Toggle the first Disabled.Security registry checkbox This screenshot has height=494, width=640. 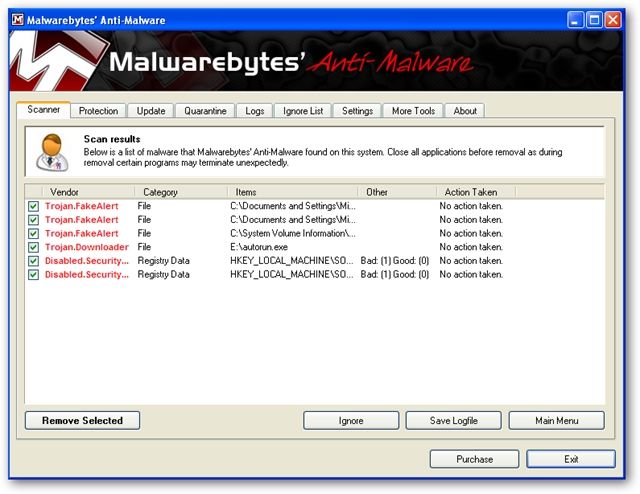(33, 261)
